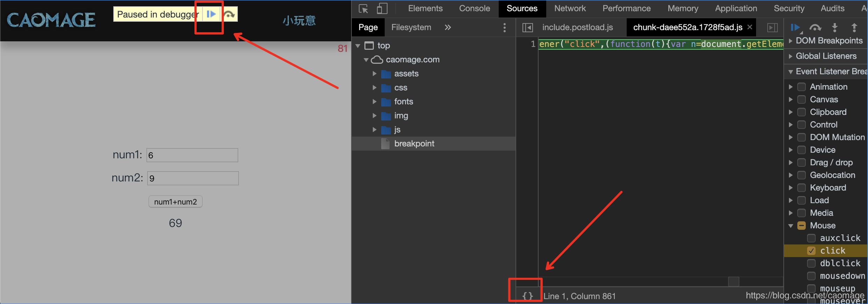Viewport: 868px width, 304px height.
Task: Step over next call in page overlay
Action: click(x=229, y=14)
